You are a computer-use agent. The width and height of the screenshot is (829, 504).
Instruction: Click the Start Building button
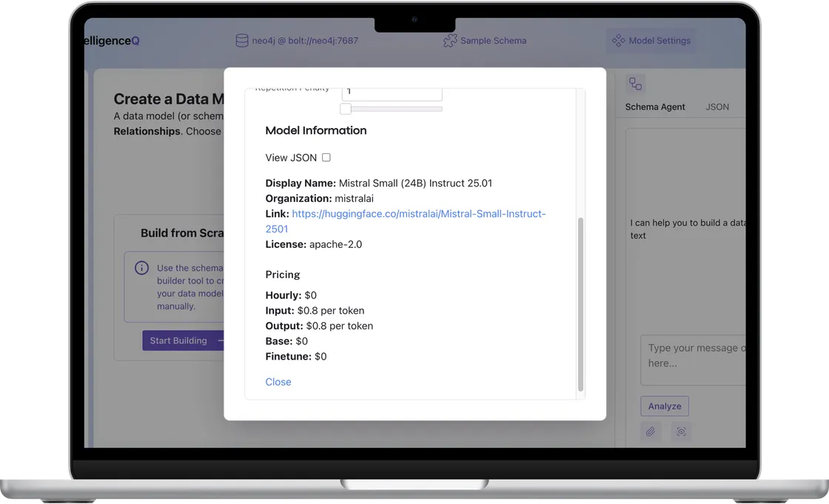(183, 340)
